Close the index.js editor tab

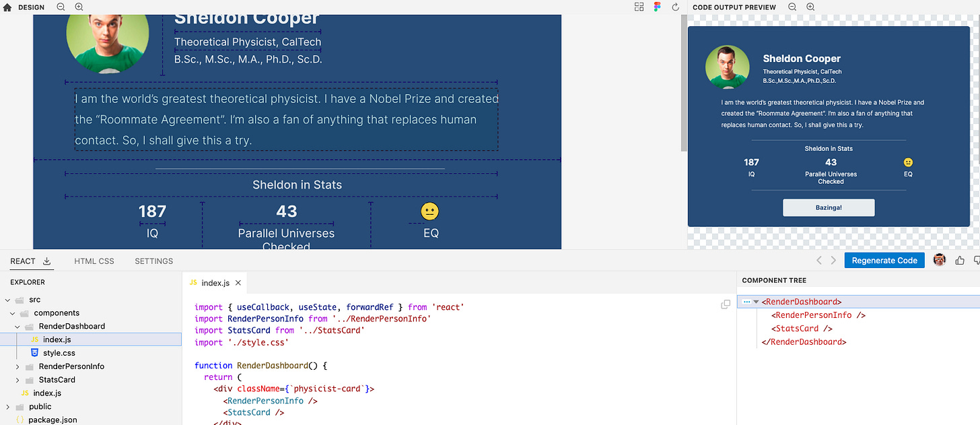click(x=238, y=283)
